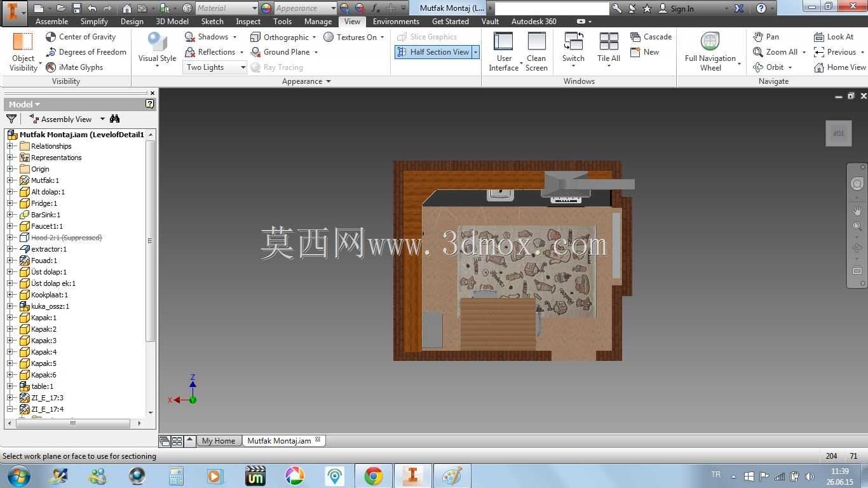Open a New window
The image size is (868, 488).
click(644, 52)
